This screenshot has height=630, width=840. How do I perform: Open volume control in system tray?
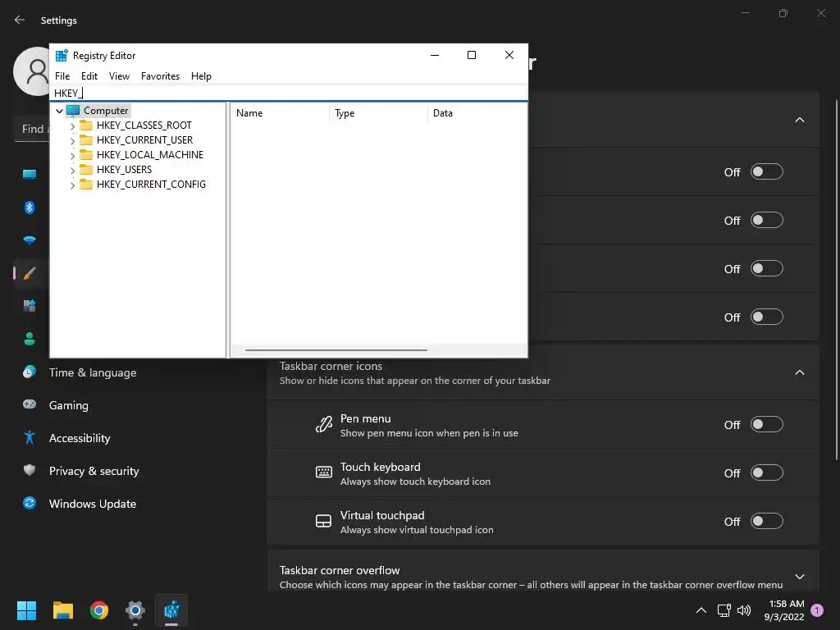point(743,610)
